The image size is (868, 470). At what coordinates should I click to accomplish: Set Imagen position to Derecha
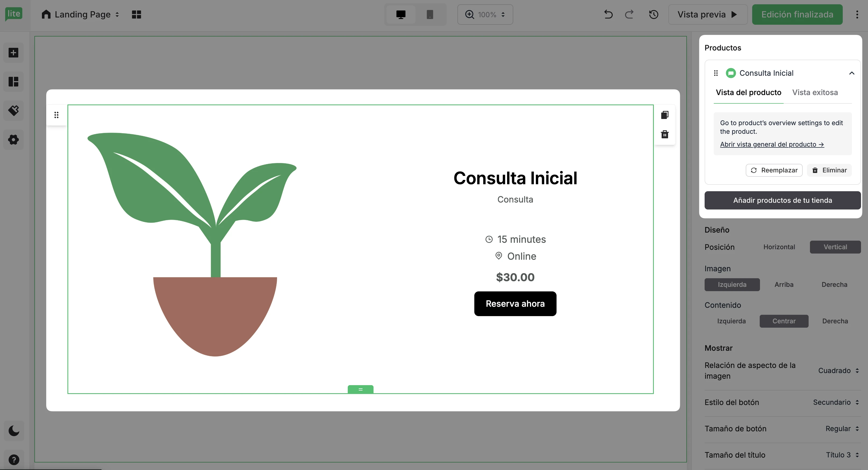tap(834, 284)
